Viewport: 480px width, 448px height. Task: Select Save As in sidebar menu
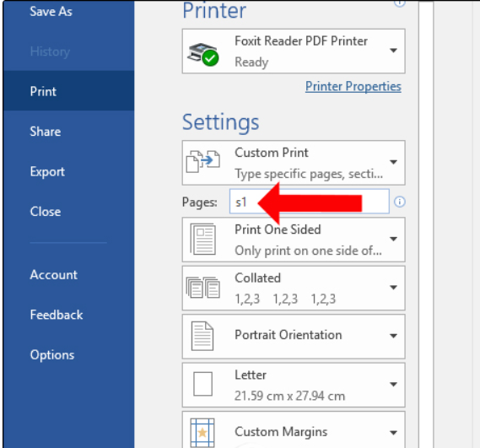coord(51,12)
